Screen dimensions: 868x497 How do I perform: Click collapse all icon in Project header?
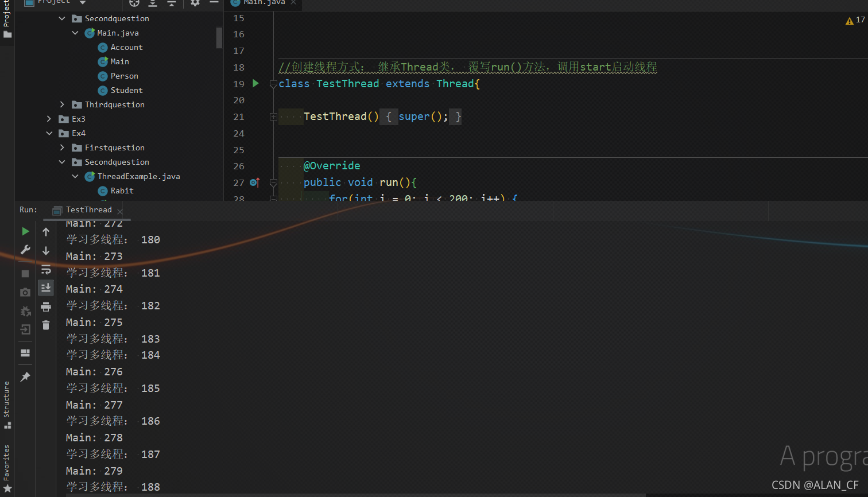click(x=171, y=3)
